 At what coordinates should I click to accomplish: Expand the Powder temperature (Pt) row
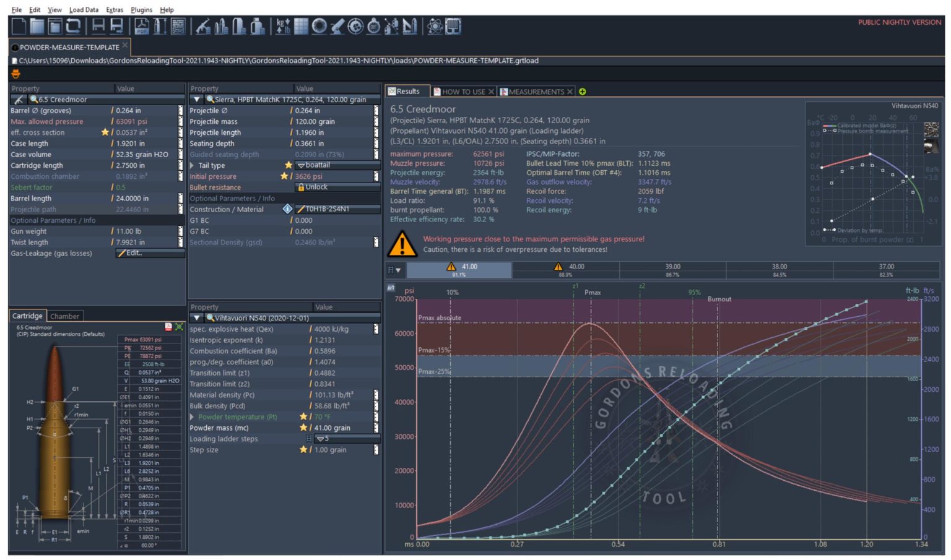[193, 417]
